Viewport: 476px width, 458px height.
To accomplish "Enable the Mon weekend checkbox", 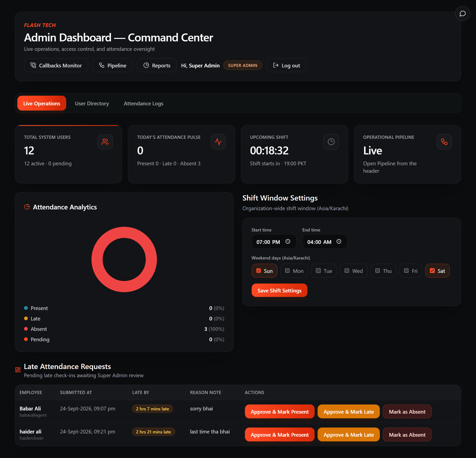I will (287, 271).
